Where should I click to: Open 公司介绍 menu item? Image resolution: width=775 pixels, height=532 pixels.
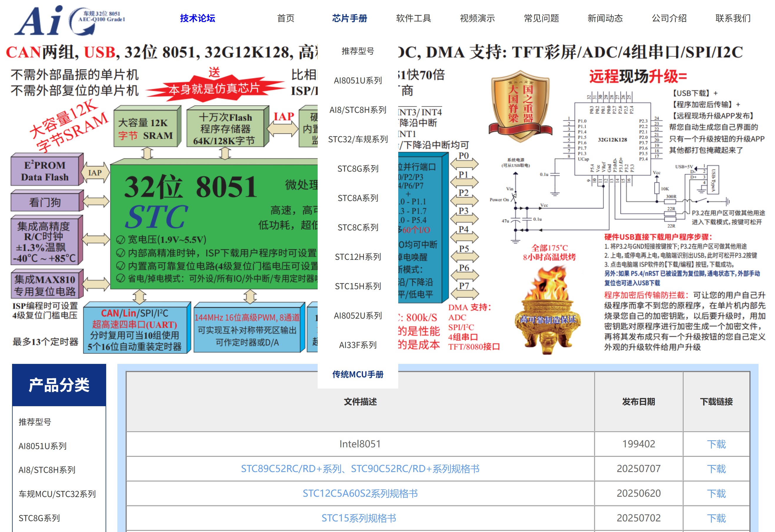point(669,18)
